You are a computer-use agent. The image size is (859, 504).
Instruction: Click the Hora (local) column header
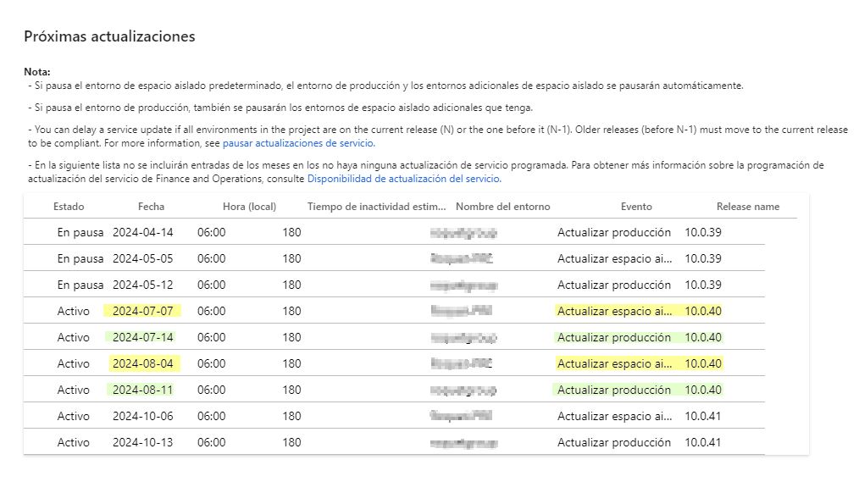coord(249,207)
